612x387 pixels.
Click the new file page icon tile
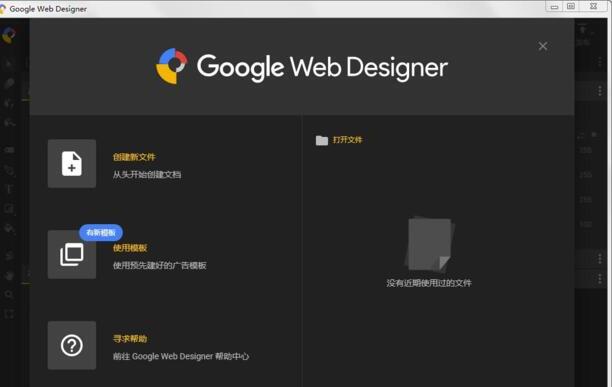tap(72, 163)
